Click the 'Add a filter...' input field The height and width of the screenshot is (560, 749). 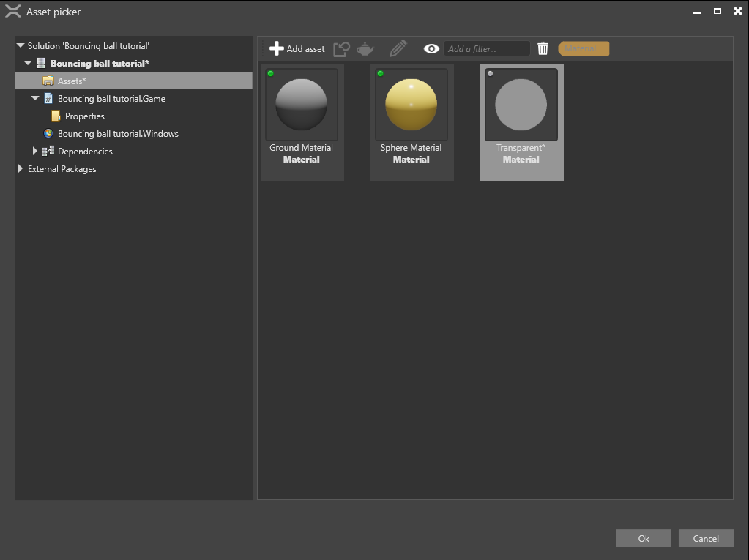tap(487, 48)
